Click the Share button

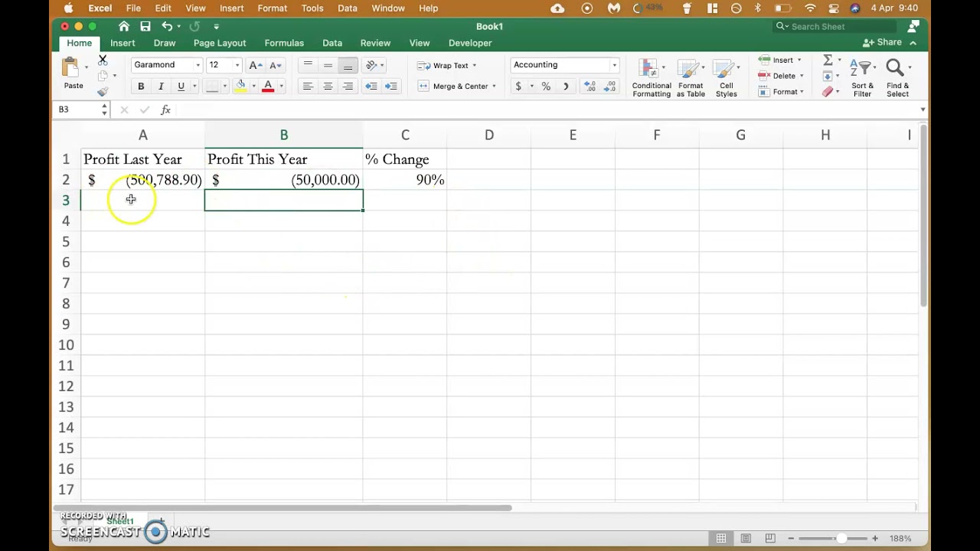(883, 43)
